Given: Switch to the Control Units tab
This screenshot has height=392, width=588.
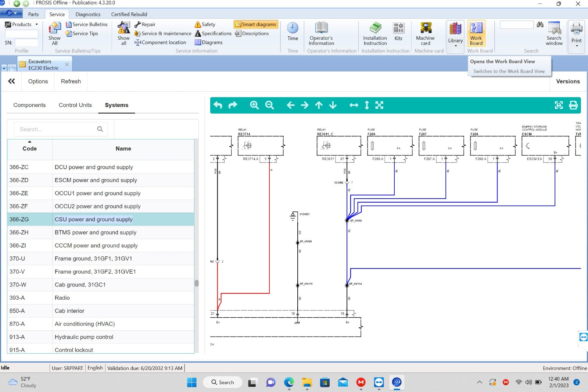Looking at the screenshot, I should coord(75,105).
